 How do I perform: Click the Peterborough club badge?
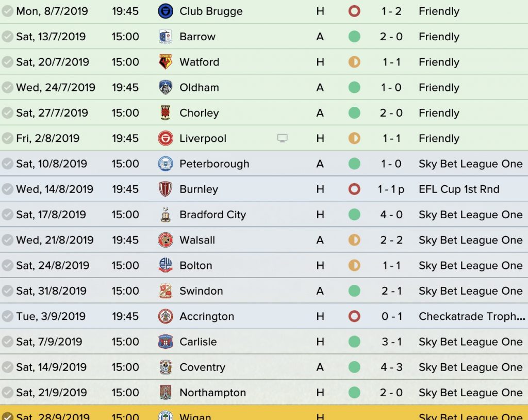tap(166, 164)
